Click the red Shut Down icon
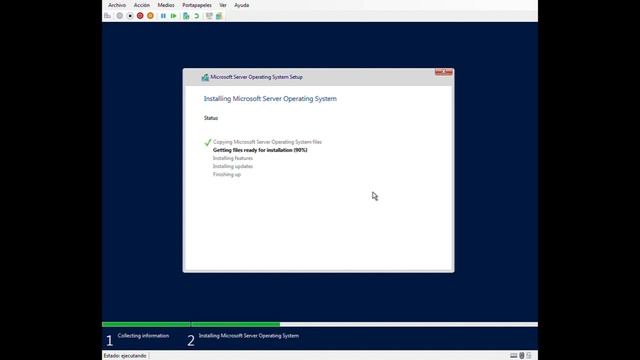The height and width of the screenshot is (360, 640). 140,16
